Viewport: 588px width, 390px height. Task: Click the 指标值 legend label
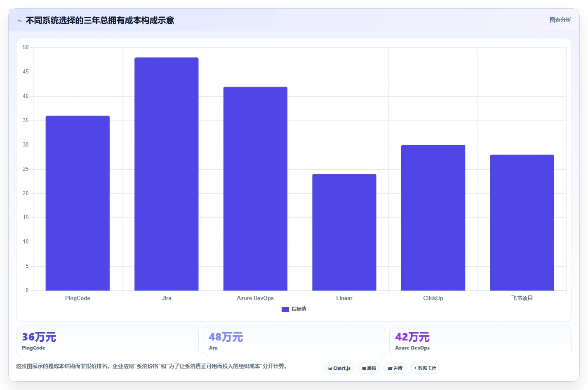click(x=299, y=309)
